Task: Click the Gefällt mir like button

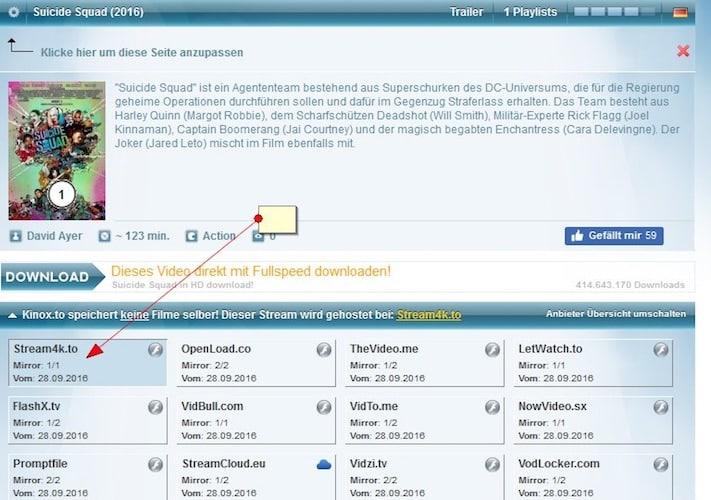Action: tap(613, 236)
